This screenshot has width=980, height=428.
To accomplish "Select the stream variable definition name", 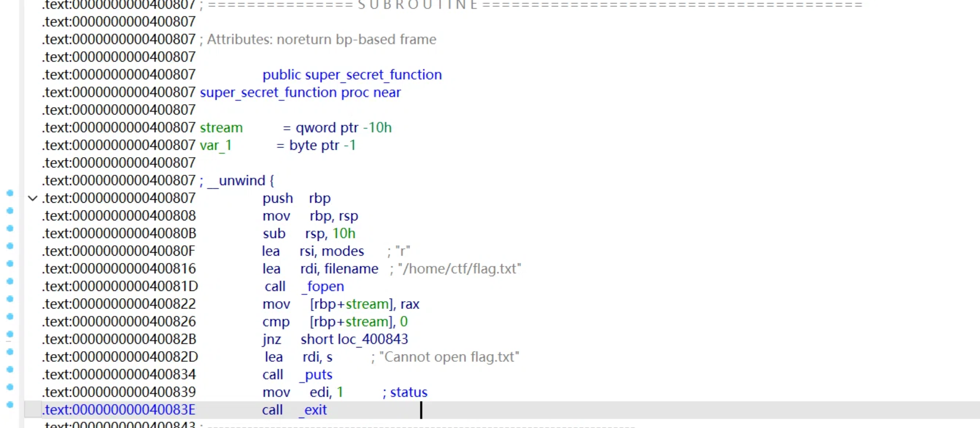I will tap(221, 128).
